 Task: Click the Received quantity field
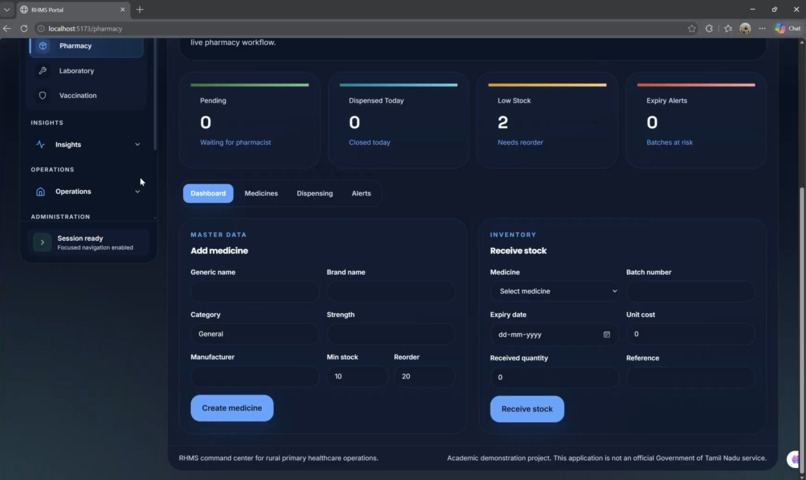554,377
